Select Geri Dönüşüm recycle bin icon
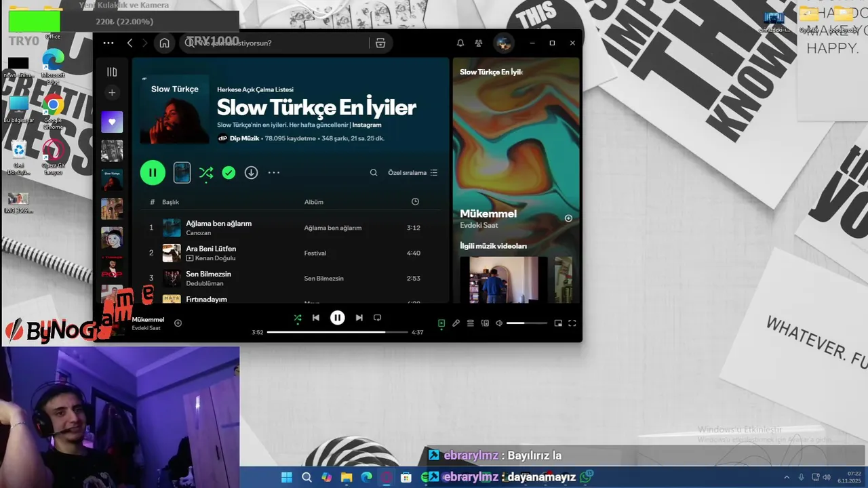868x488 pixels. coord(18,157)
